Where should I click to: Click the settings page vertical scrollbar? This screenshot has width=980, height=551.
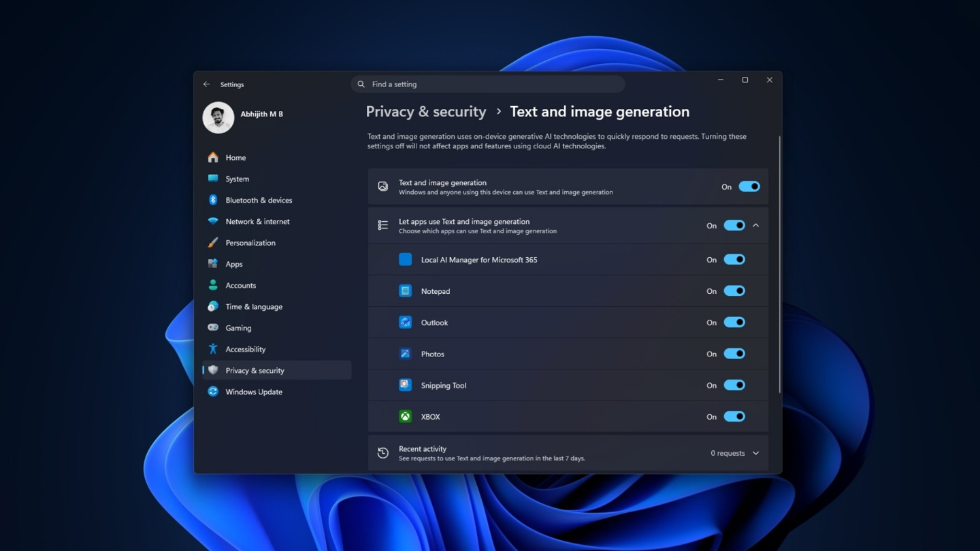pyautogui.click(x=779, y=264)
